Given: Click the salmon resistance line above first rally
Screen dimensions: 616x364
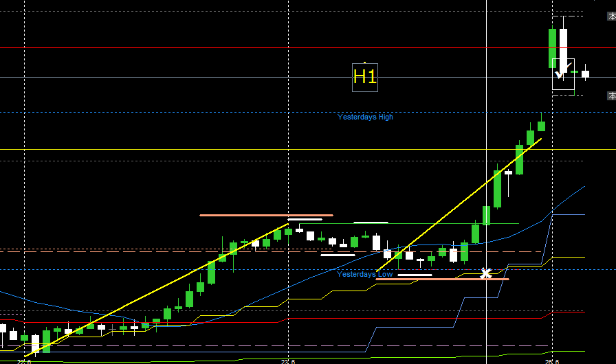Looking at the screenshot, I should (x=266, y=215).
